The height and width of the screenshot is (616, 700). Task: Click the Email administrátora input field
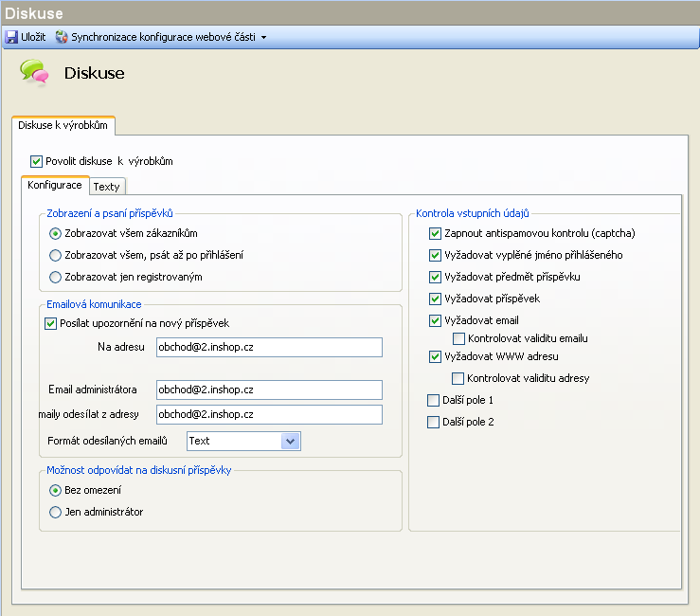[x=269, y=390]
